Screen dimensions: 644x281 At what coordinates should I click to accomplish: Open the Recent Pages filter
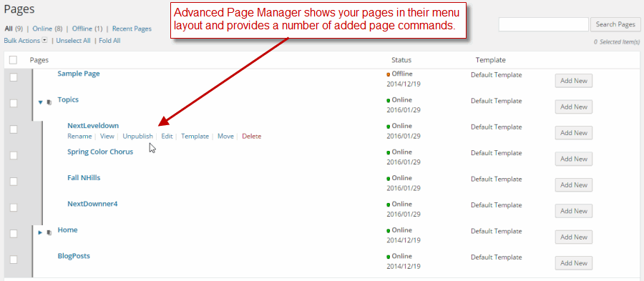click(132, 29)
